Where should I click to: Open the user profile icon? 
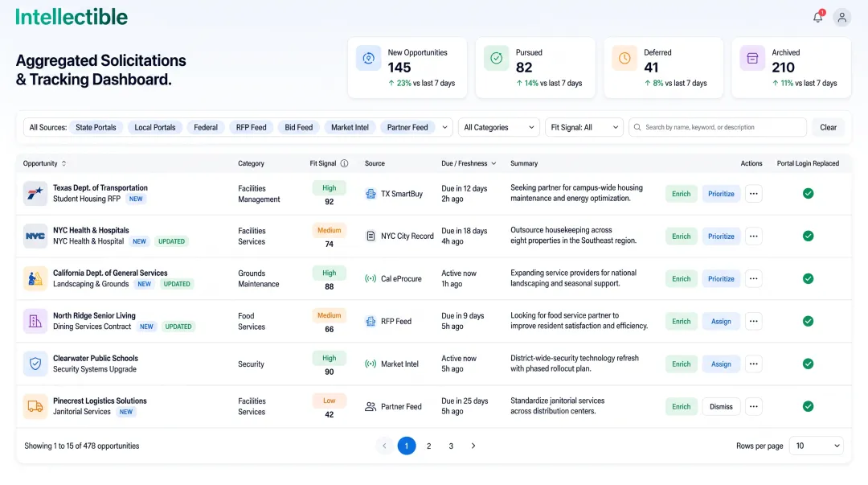pos(842,17)
